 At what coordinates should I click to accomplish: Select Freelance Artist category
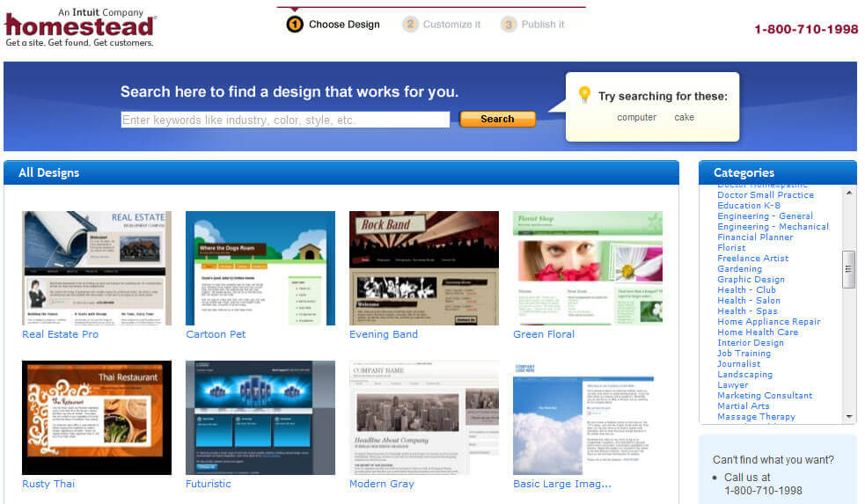click(752, 258)
